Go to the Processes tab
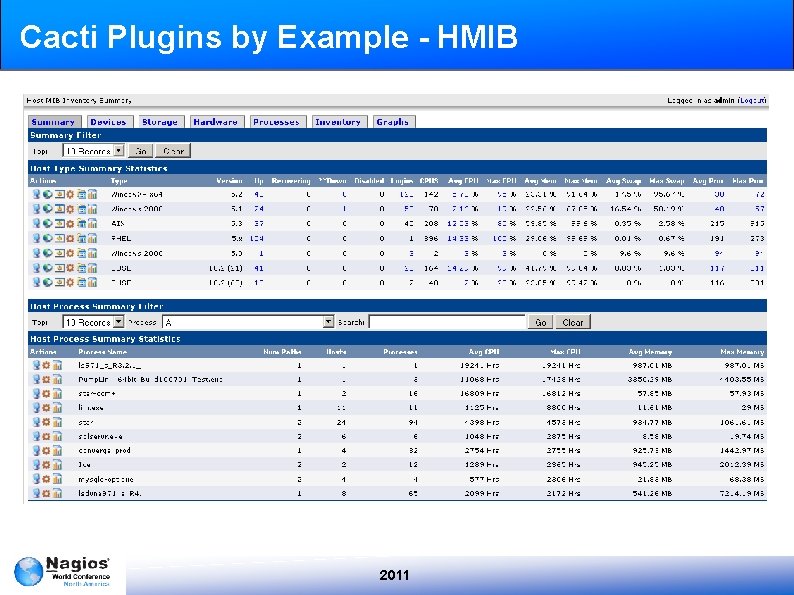794x595 pixels. point(277,122)
